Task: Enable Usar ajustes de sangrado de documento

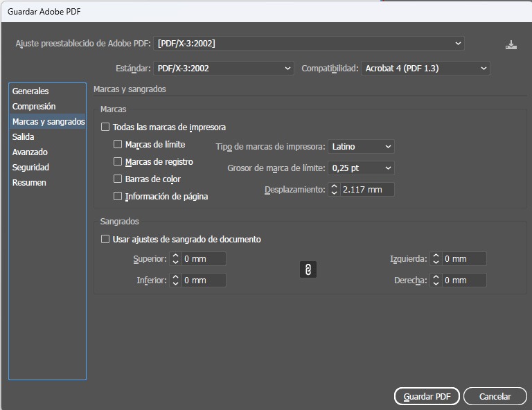Action: pos(105,240)
